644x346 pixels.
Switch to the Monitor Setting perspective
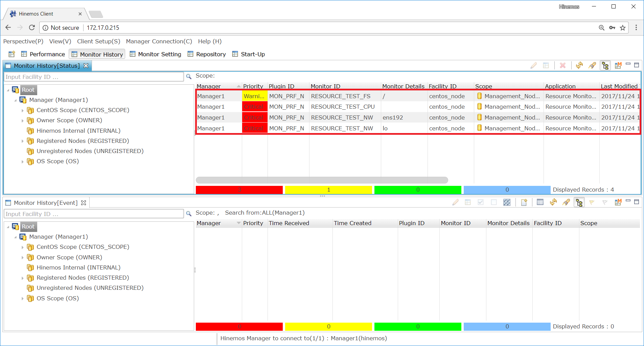coord(156,54)
